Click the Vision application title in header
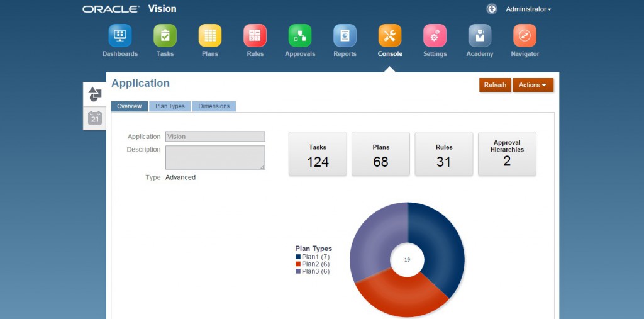 162,9
